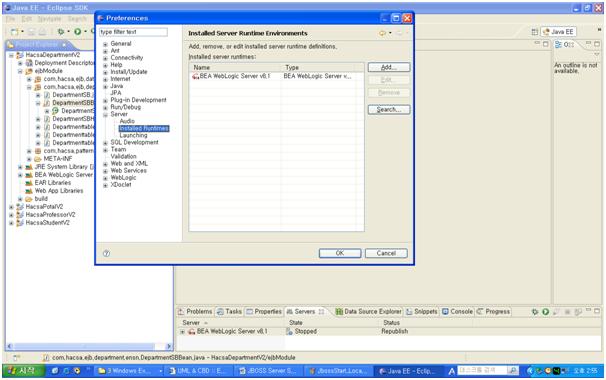This screenshot has height=380, width=606.
Task: Click the type filter text field
Action: click(133, 32)
